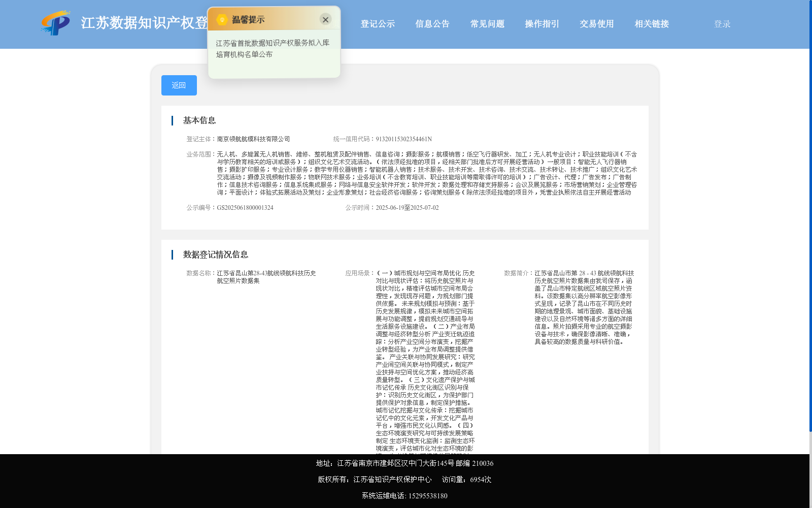Select company name 南京领航航模科技有限公司
The height and width of the screenshot is (508, 812).
254,139
